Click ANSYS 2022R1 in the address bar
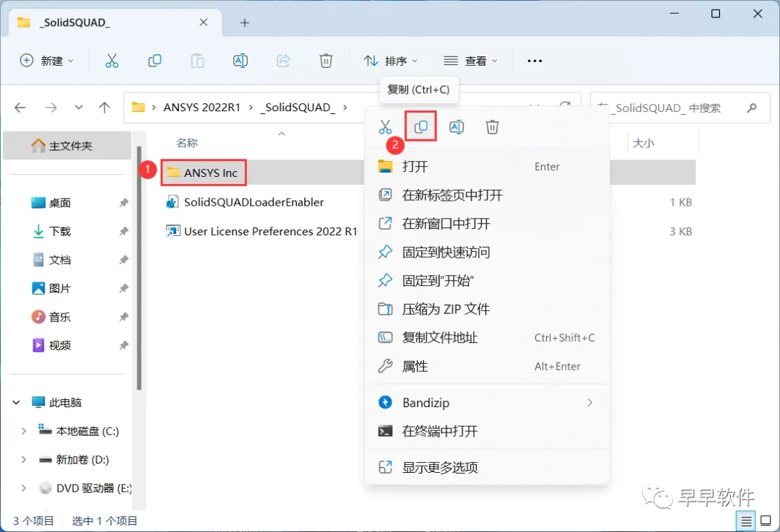780x532 pixels. coord(202,108)
